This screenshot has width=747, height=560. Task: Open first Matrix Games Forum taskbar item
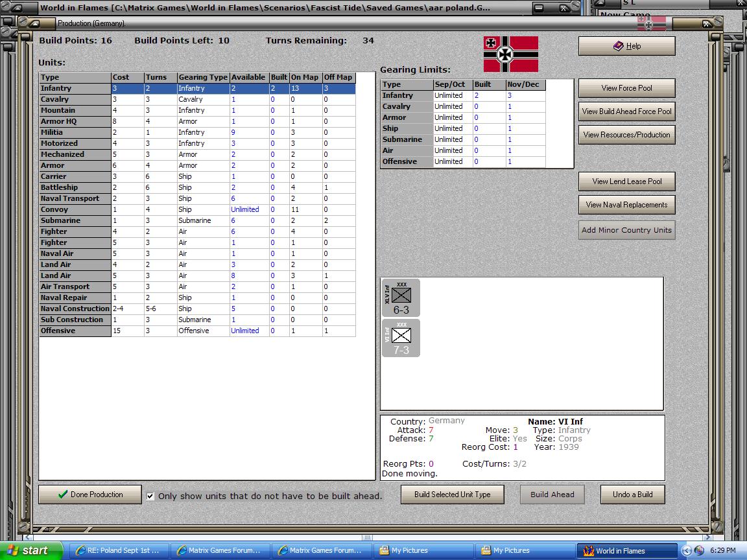click(x=220, y=550)
